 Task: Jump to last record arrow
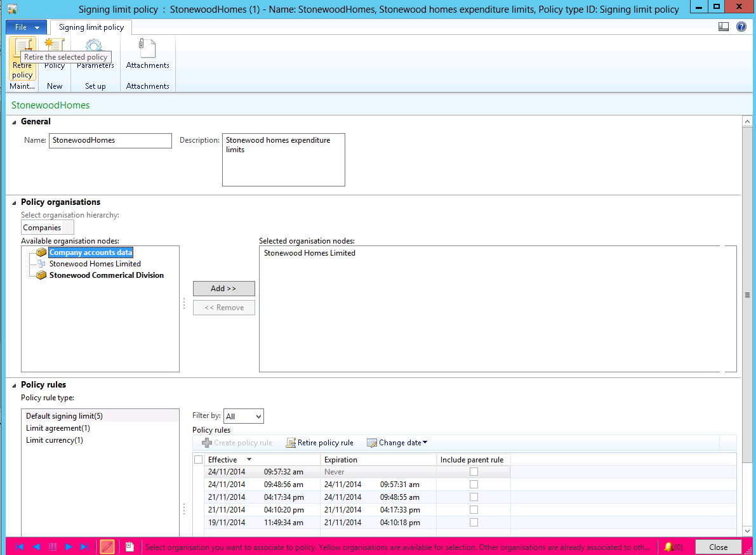pyautogui.click(x=85, y=547)
